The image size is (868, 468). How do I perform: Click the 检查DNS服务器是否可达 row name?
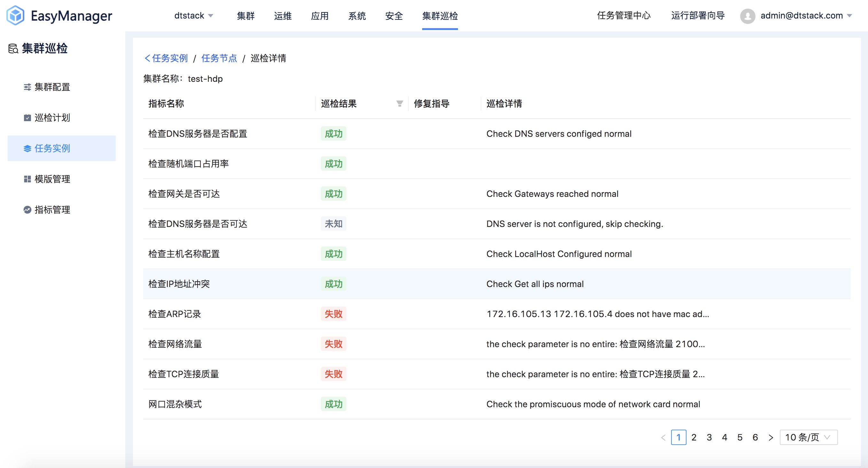198,224
